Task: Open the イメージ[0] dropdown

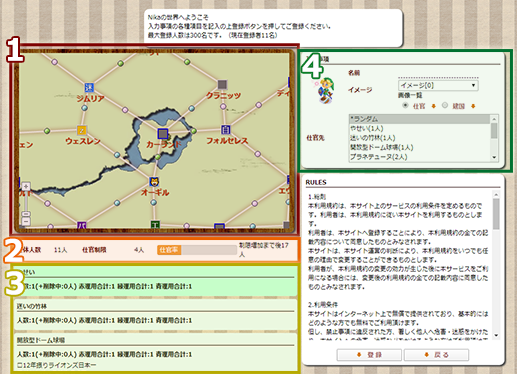Action: pos(438,85)
